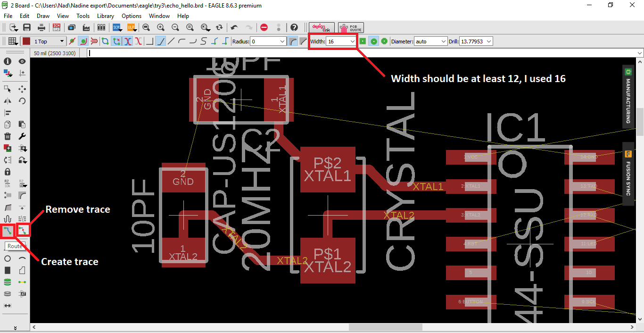Click the Zoom to fit icon
This screenshot has width=644, height=333.
pyautogui.click(x=146, y=27)
